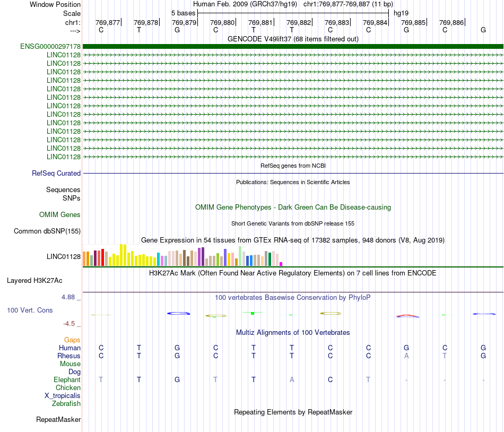Click the RepeatMasker track label
This screenshot has height=432, width=504.
(x=58, y=419)
